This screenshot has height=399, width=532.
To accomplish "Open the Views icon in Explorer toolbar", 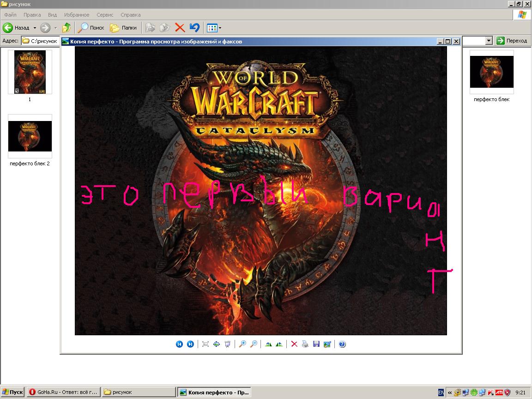I will (x=212, y=28).
